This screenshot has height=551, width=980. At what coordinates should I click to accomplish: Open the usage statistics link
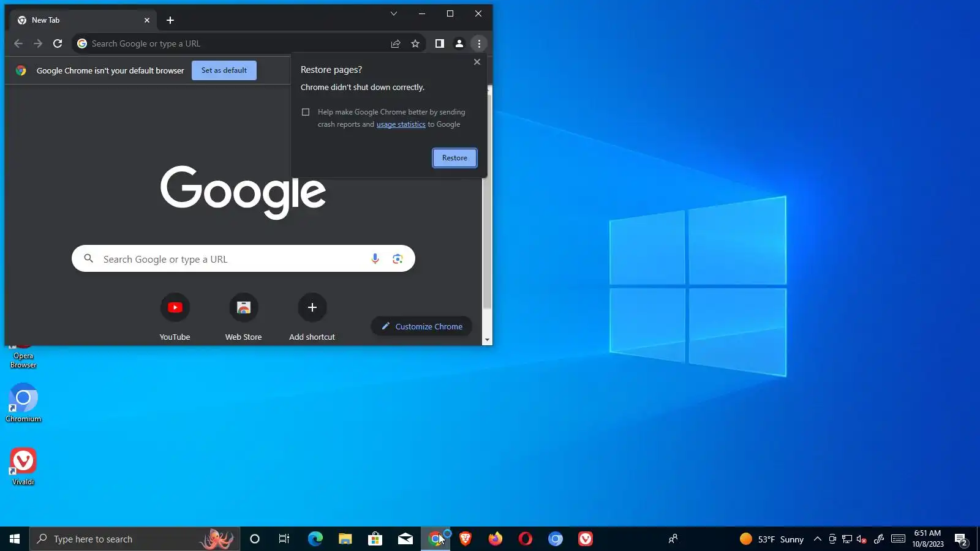(401, 124)
